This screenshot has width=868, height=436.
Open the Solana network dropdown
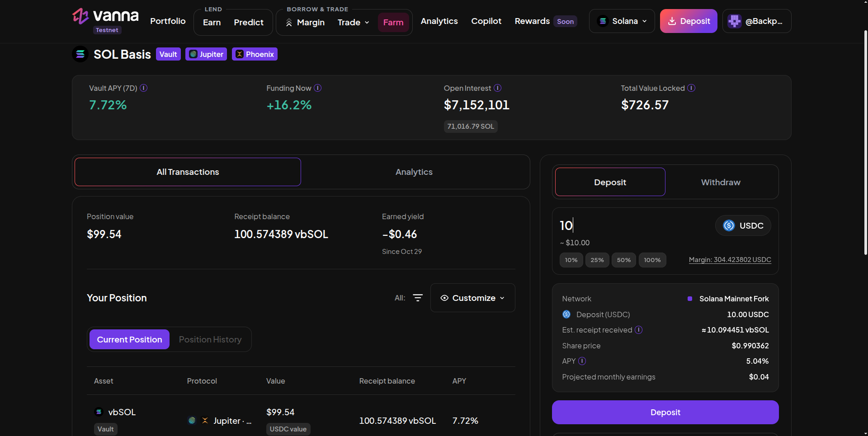click(622, 21)
